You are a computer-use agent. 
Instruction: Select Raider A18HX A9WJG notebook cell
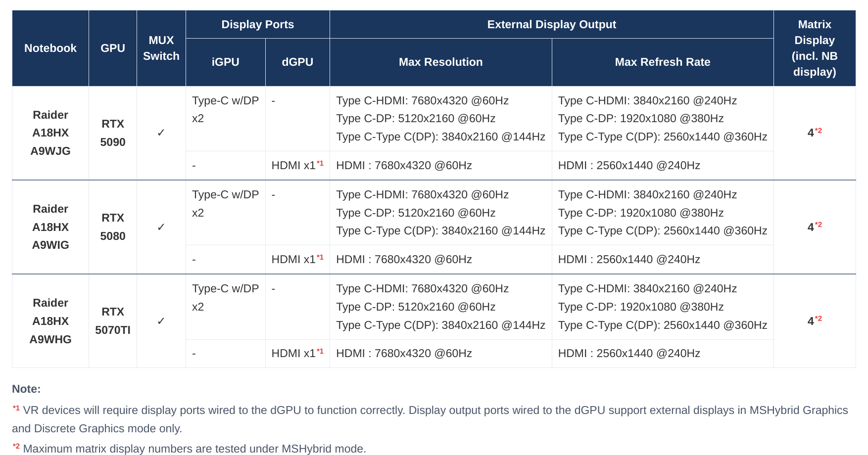[x=50, y=133]
